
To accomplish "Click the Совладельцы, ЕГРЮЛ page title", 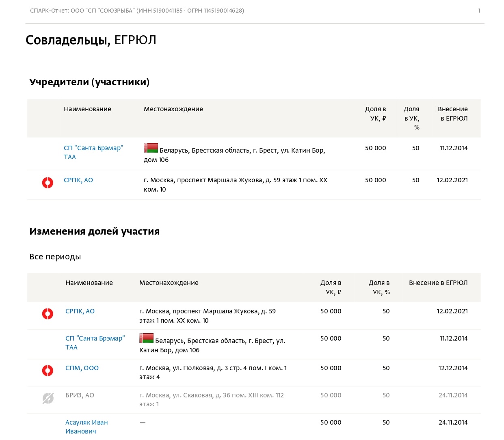I will click(91, 40).
